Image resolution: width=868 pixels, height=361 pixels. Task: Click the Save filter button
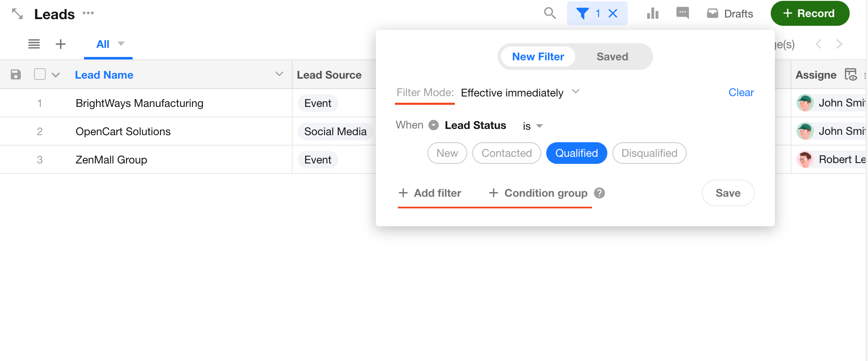(727, 193)
